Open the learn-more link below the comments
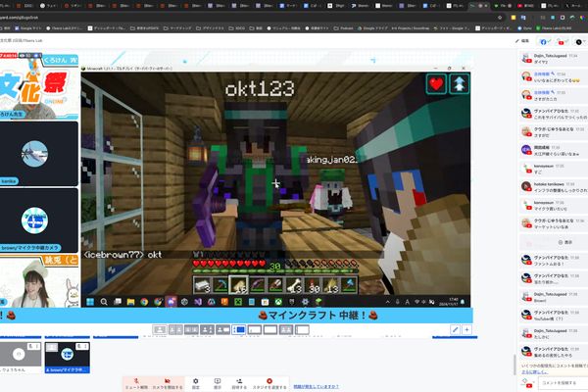The image size is (588, 392). tap(534, 372)
